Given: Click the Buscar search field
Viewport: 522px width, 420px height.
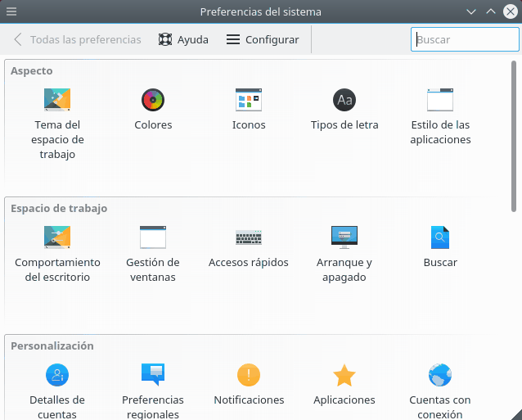Looking at the screenshot, I should [465, 39].
